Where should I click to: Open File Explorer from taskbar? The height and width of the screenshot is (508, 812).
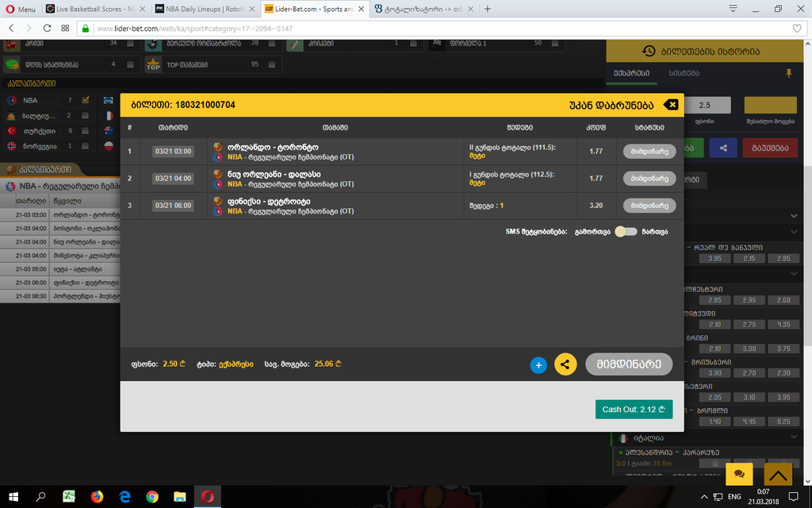180,497
